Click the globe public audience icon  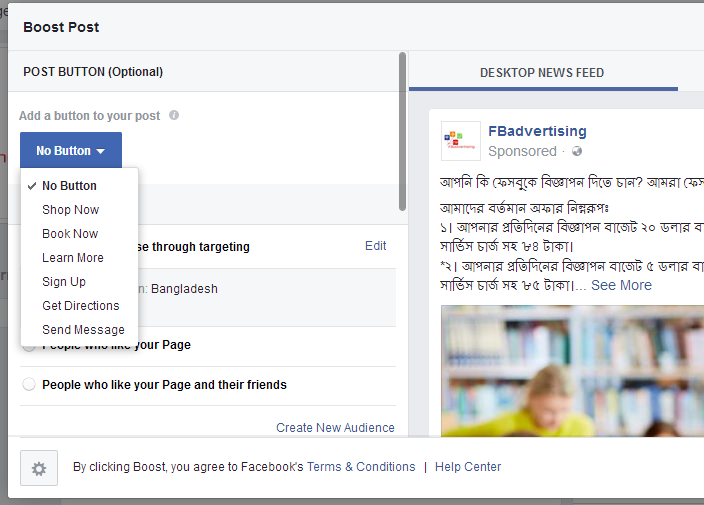(577, 151)
